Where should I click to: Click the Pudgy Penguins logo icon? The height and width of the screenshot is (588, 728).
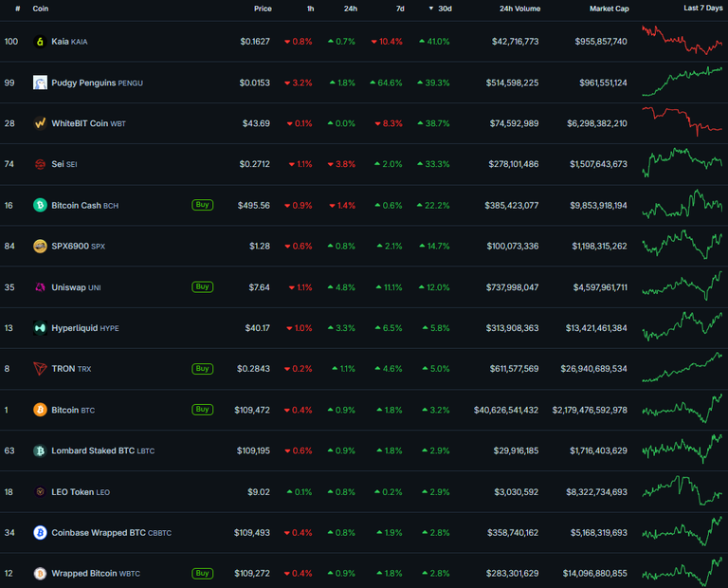[40, 83]
